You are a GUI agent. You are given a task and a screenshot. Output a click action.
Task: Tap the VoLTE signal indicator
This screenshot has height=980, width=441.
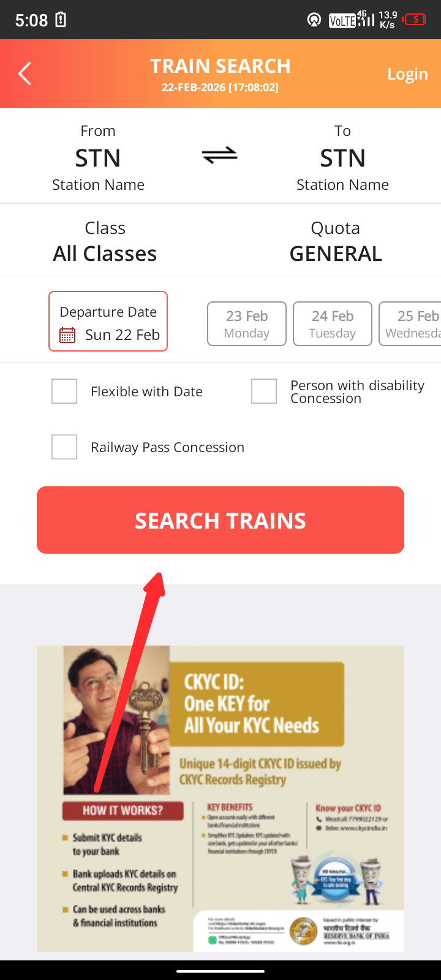[342, 21]
